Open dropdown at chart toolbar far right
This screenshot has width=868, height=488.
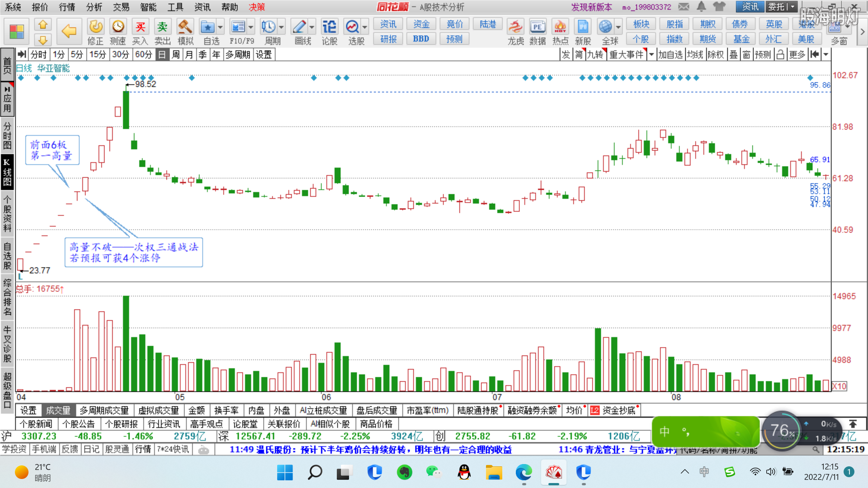(x=826, y=55)
